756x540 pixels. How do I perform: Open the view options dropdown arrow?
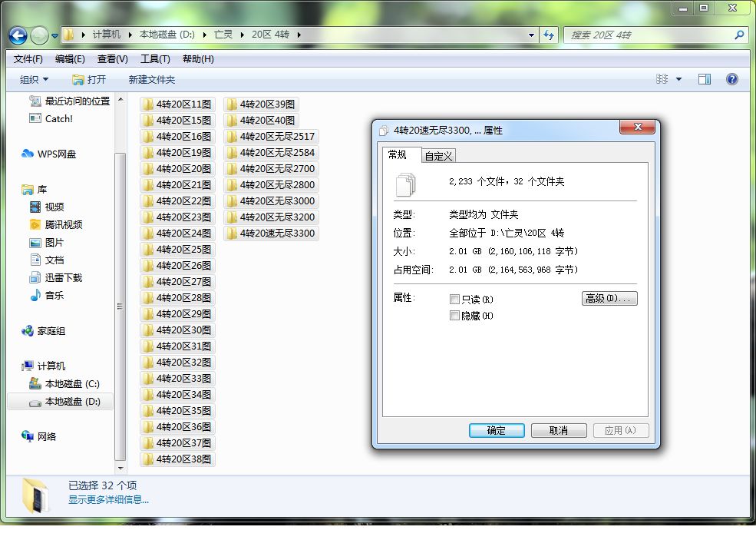(x=678, y=79)
